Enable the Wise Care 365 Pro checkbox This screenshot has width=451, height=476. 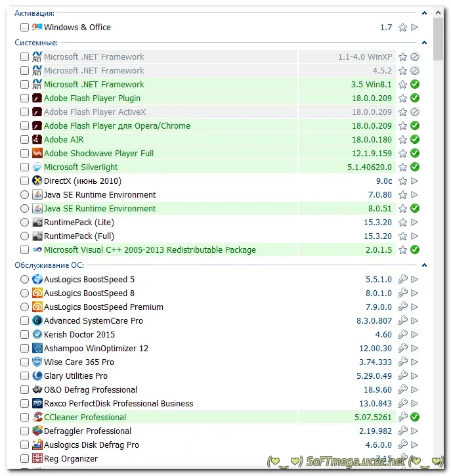(x=25, y=362)
